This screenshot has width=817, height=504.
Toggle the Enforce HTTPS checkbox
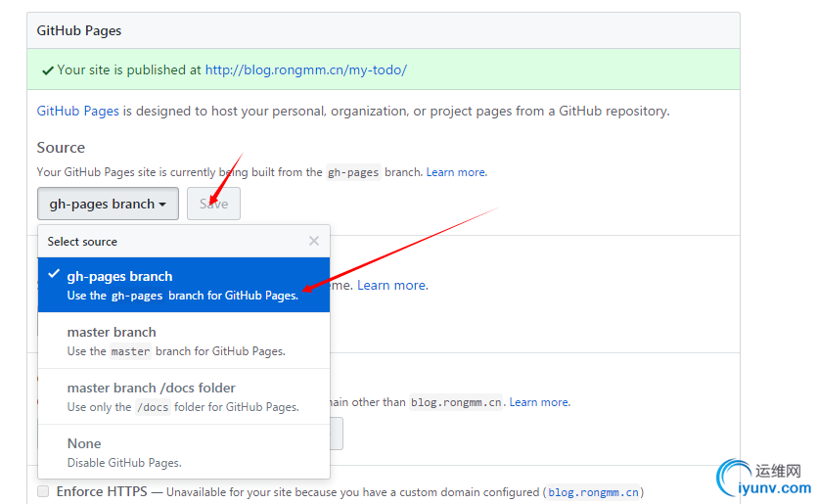pos(43,491)
